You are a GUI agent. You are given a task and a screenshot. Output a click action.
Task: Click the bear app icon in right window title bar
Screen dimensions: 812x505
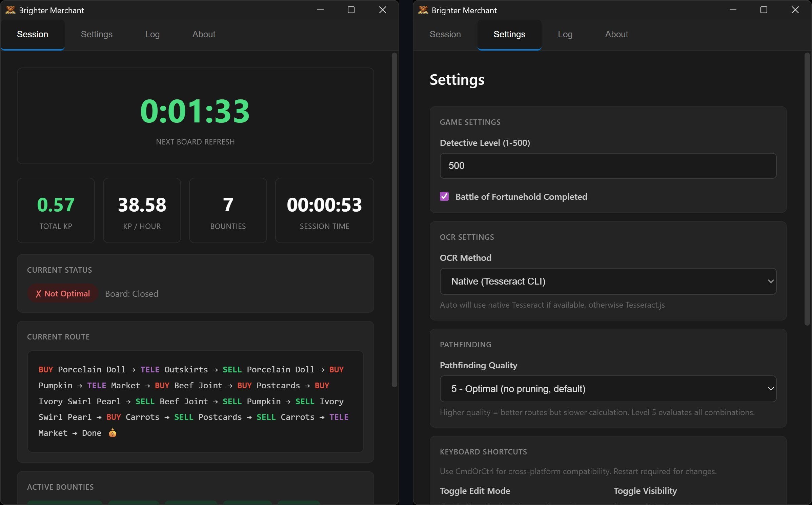[423, 10]
